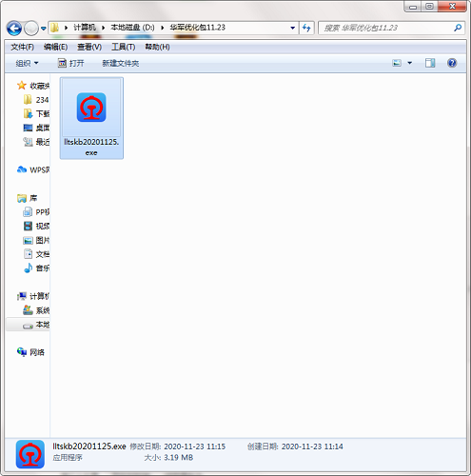Screen dimensions: 471x476
Task: Click 本地磁盘 (D:) in address path
Action: tap(132, 28)
